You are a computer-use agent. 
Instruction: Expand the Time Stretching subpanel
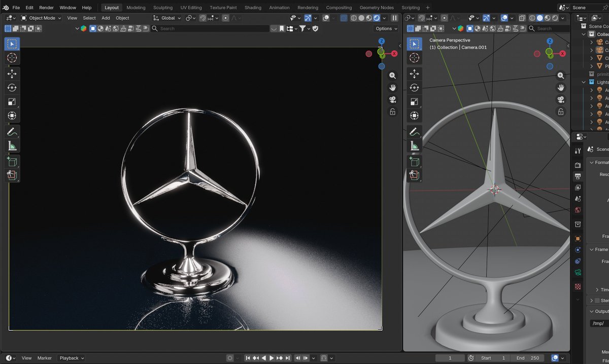tap(597, 289)
